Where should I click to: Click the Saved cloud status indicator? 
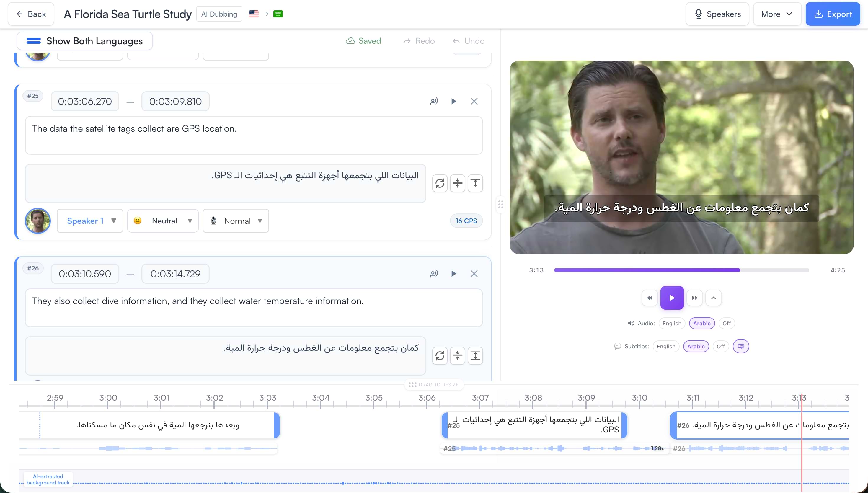tap(363, 41)
